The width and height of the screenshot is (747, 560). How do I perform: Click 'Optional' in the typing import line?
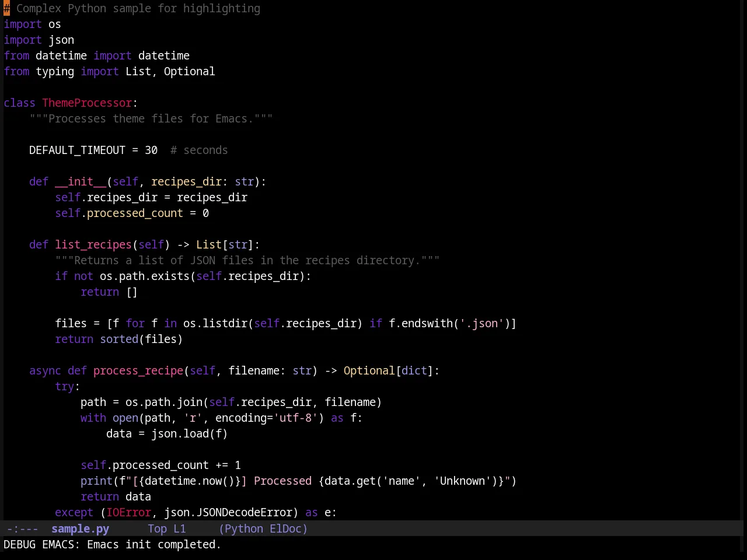(189, 71)
